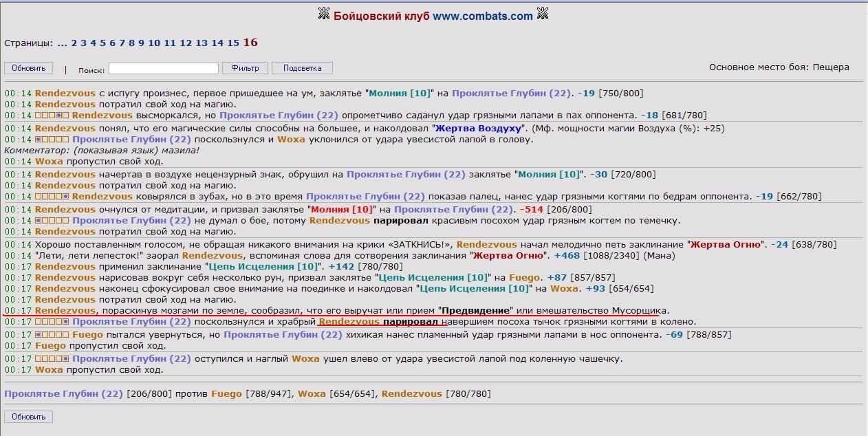Select current page 16 in pagination
868x436 pixels.
pyautogui.click(x=250, y=43)
